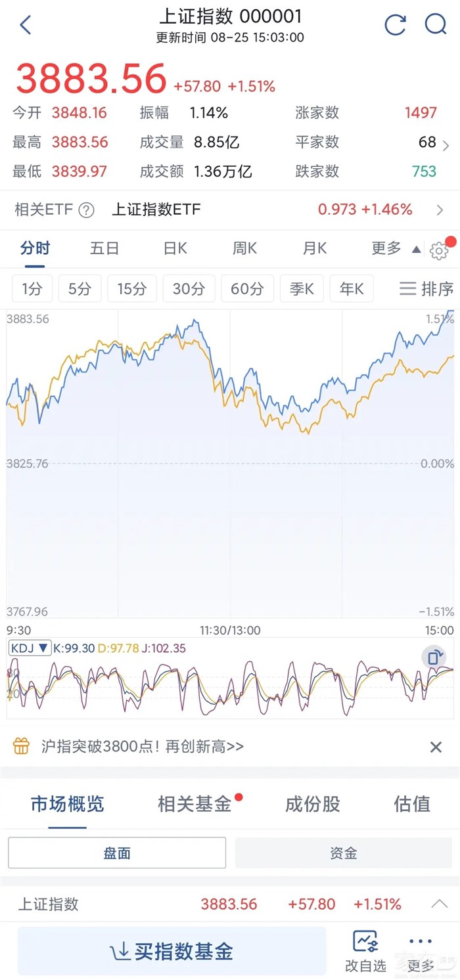Dismiss the news banner with X
Image resolution: width=460 pixels, height=980 pixels.
[x=436, y=746]
